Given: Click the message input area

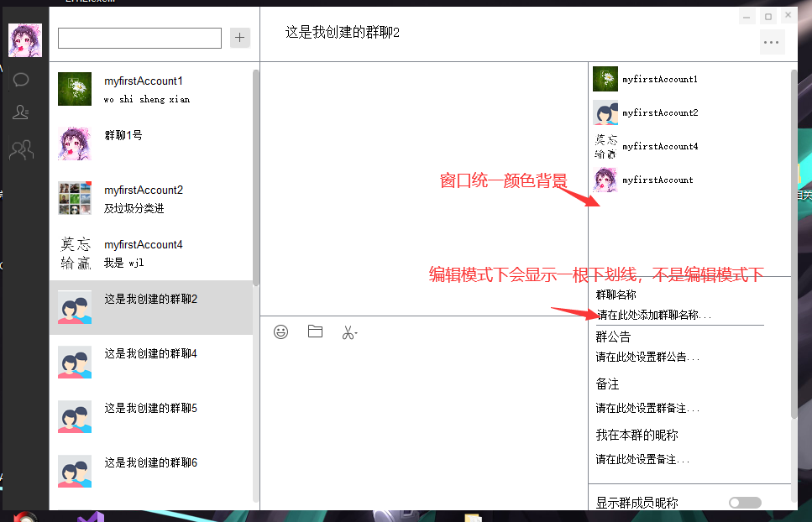Looking at the screenshot, I should click(x=423, y=424).
